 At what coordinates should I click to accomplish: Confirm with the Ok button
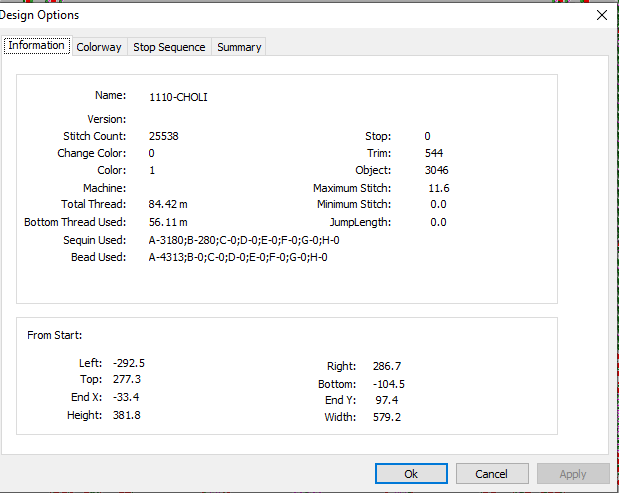click(411, 474)
